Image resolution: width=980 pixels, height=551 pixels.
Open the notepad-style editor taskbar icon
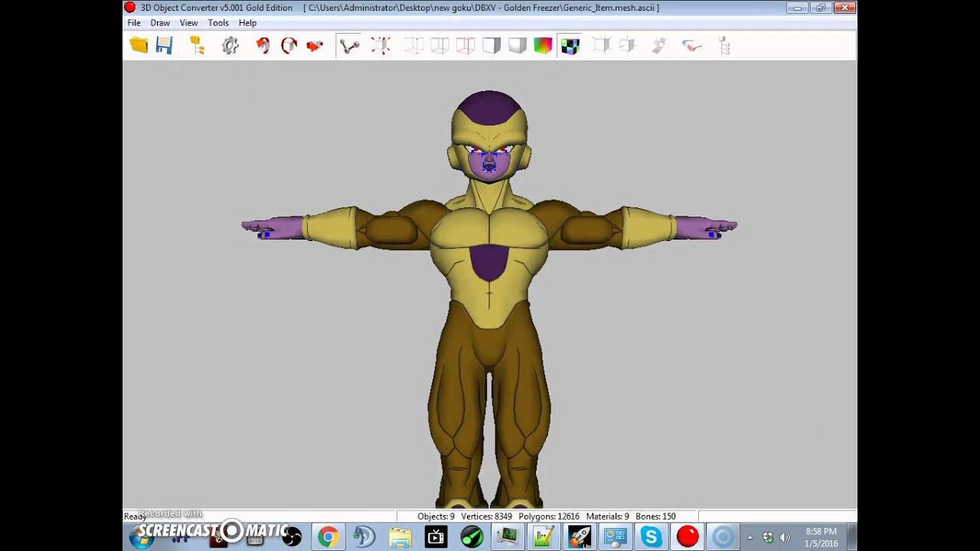(544, 537)
